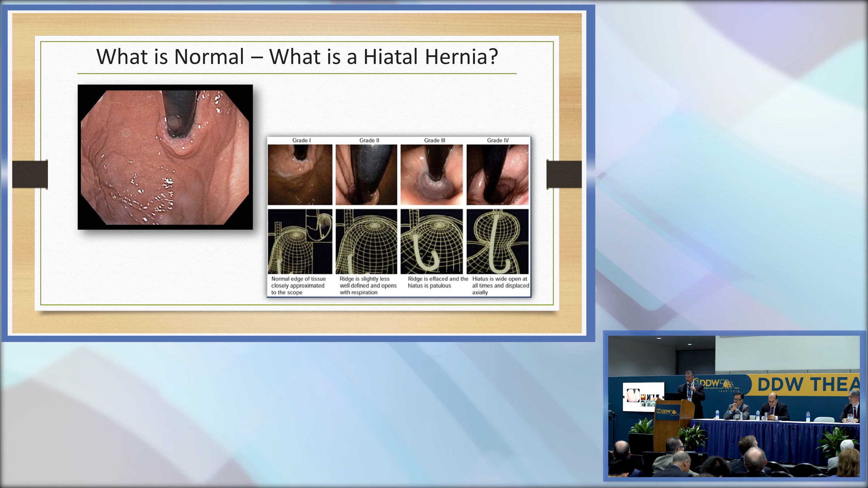Click the Grade IV wireframe diagram
The image size is (868, 488).
[498, 241]
